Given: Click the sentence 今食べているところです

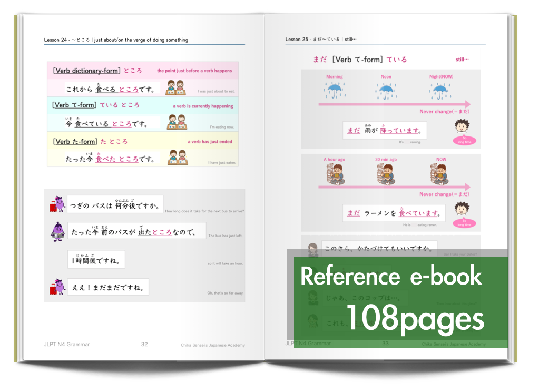Looking at the screenshot, I should pyautogui.click(x=106, y=123).
